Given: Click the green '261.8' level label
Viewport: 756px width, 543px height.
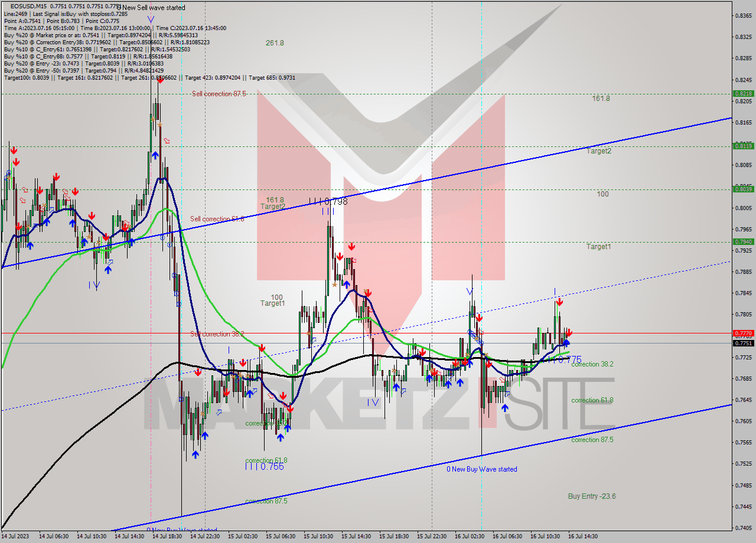Looking at the screenshot, I should [275, 43].
